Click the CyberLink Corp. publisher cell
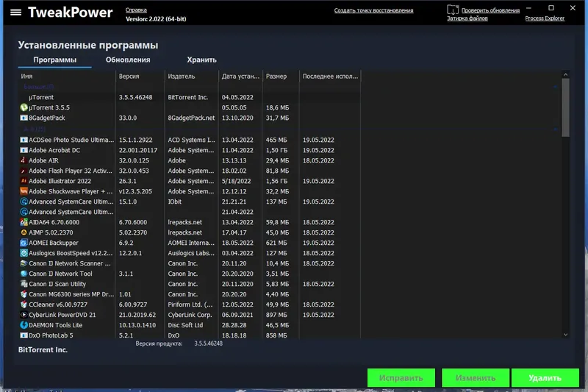Image resolution: width=588 pixels, height=392 pixels. [x=190, y=315]
